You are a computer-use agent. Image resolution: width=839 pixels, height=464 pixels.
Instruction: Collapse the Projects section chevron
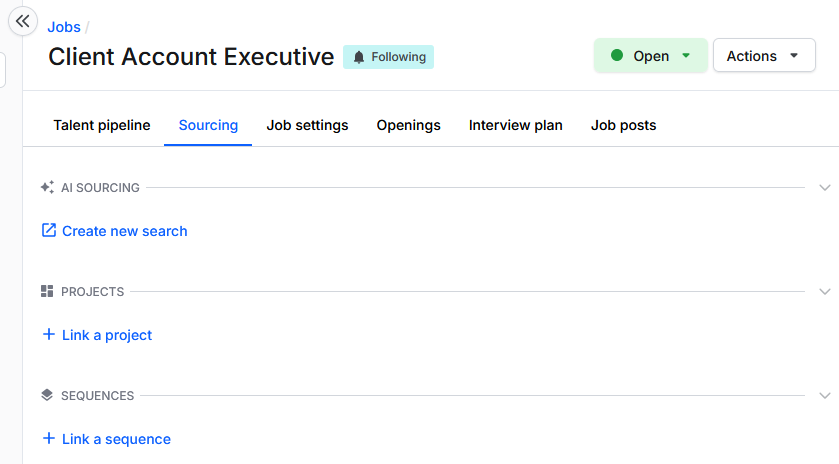[825, 292]
